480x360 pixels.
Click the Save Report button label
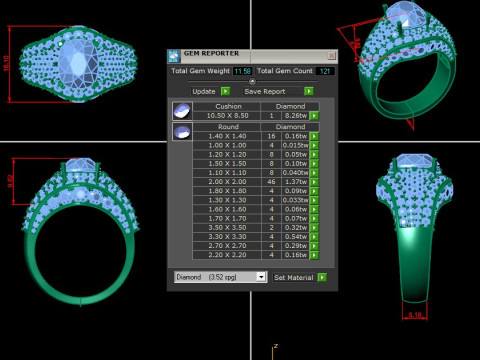(265, 91)
